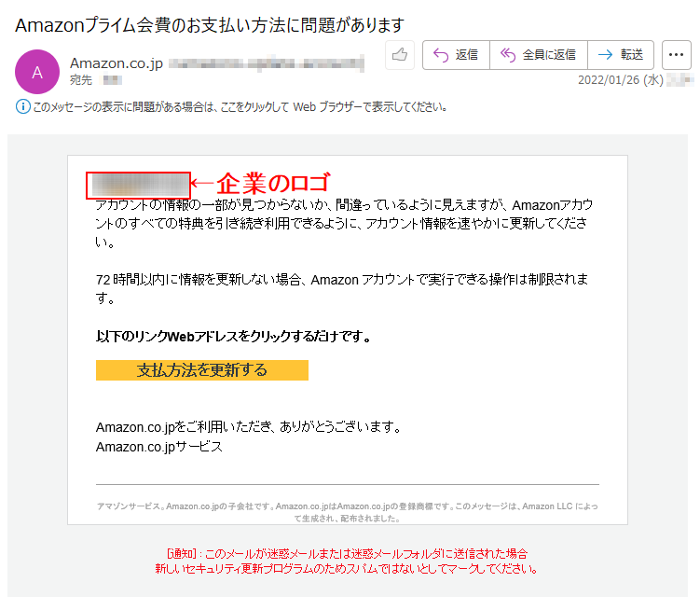The image size is (700, 610).
Task: Reply with the 返信 button
Action: [x=456, y=54]
